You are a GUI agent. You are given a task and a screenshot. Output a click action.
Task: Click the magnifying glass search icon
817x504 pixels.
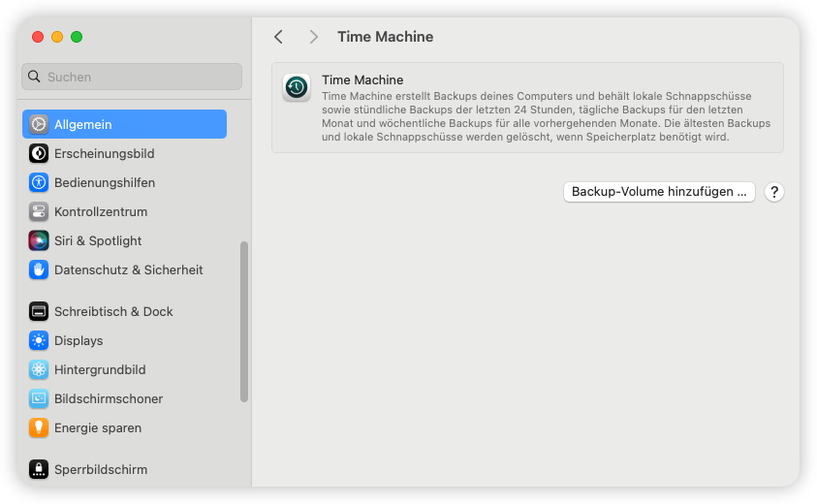click(34, 77)
